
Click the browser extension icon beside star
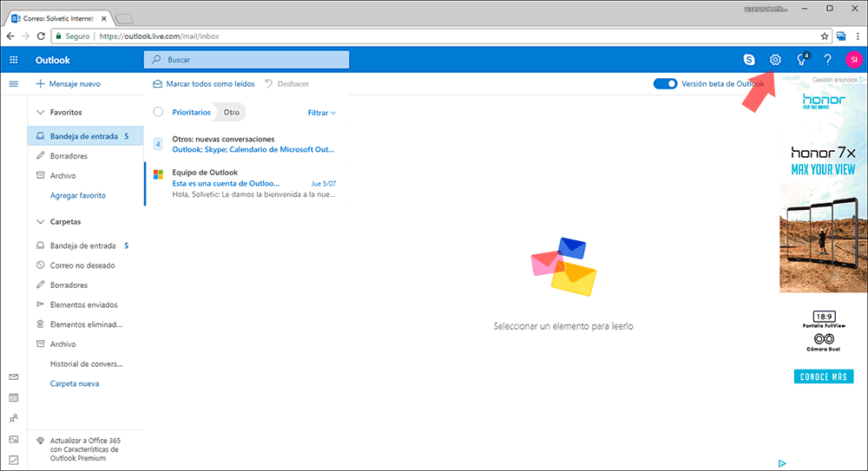point(841,36)
